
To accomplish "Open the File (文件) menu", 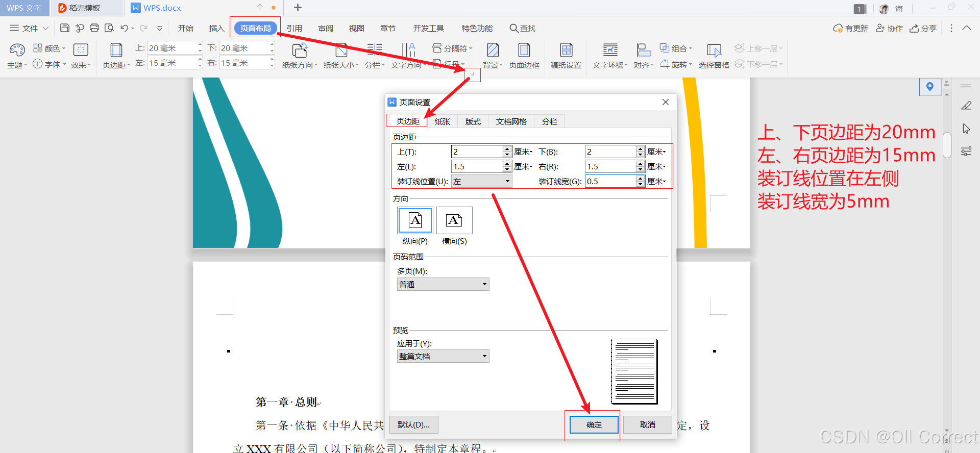I will tap(29, 28).
